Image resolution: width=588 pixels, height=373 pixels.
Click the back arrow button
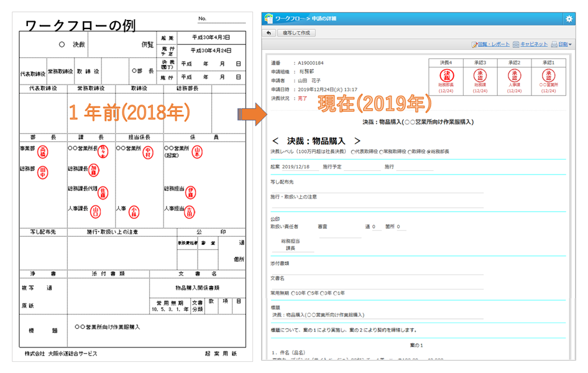tap(269, 33)
